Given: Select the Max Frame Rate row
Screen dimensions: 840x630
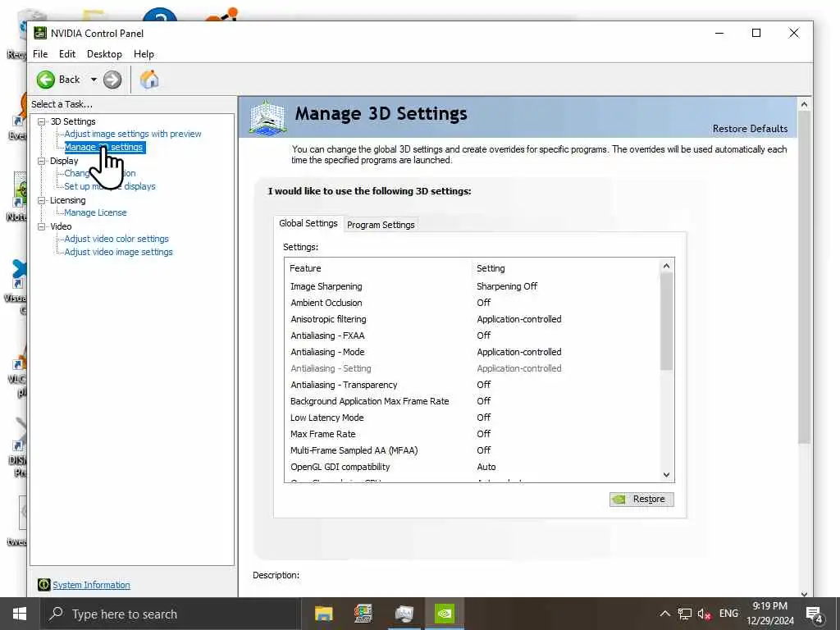Looking at the screenshot, I should pyautogui.click(x=472, y=434).
